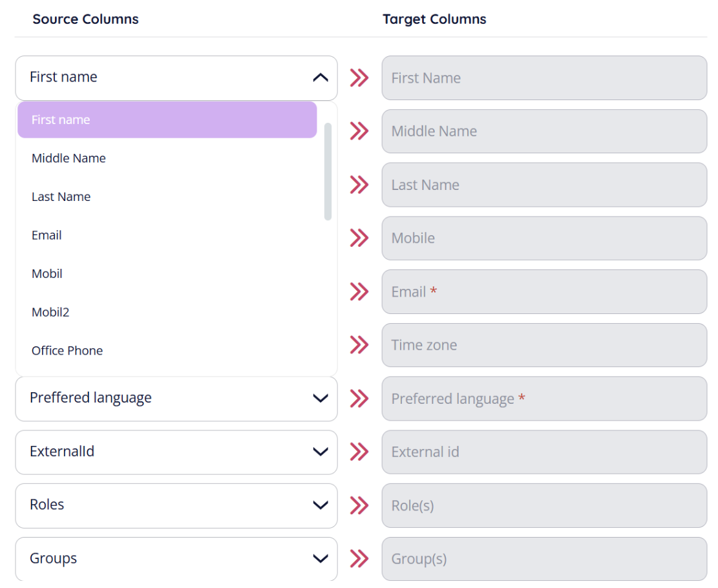Click the double-arrow icon beside First Name target
The width and height of the screenshot is (718, 588).
pyautogui.click(x=359, y=78)
